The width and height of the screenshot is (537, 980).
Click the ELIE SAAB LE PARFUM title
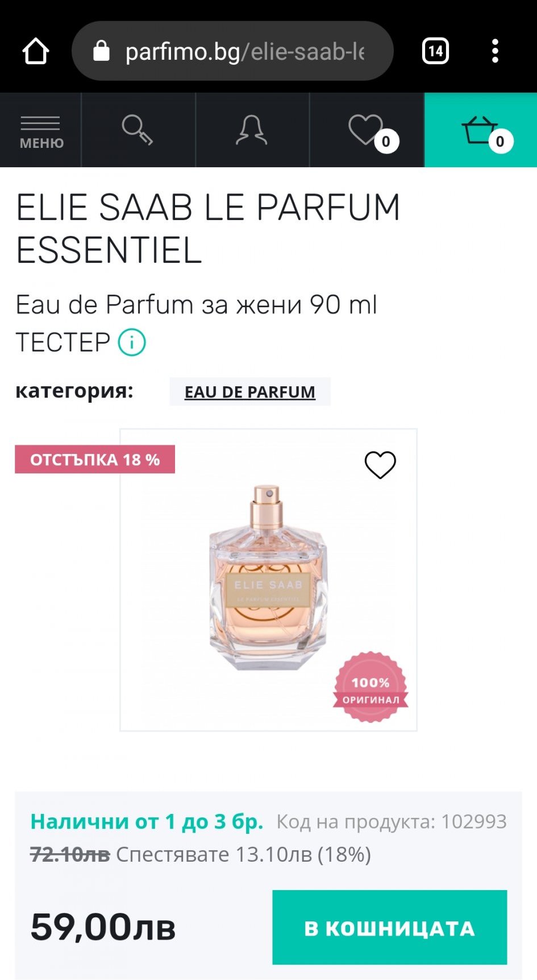pyautogui.click(x=208, y=229)
